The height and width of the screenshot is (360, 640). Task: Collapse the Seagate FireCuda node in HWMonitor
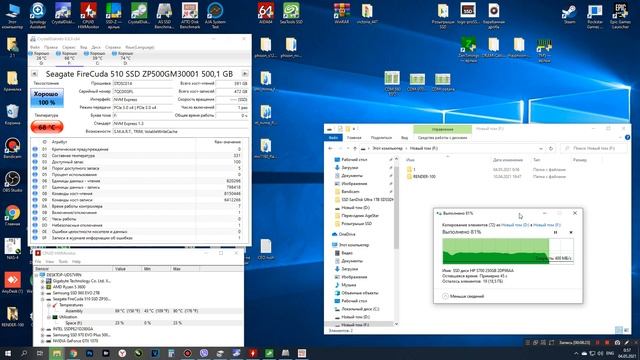[43, 299]
